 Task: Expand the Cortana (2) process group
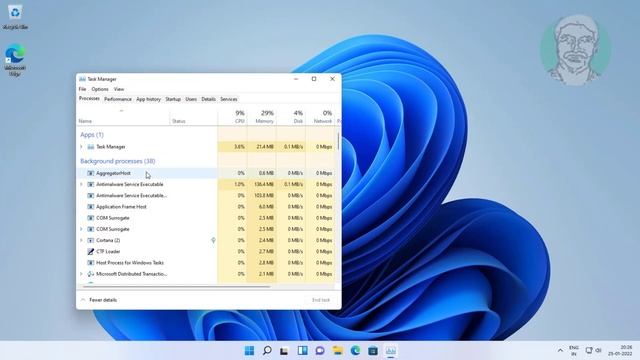pos(81,240)
